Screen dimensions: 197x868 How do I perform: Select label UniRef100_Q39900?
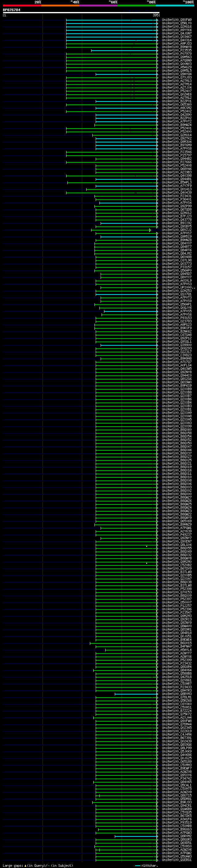pyautogui.click(x=176, y=345)
